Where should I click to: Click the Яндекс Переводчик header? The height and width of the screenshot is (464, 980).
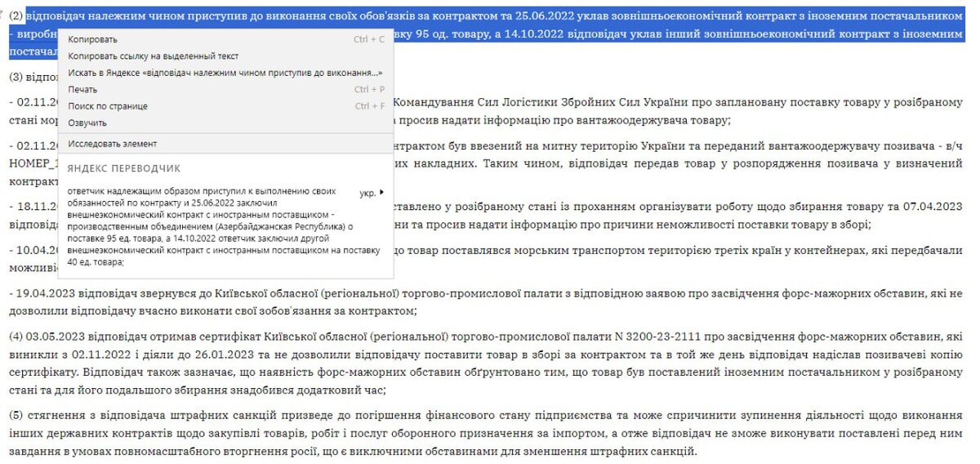click(x=124, y=167)
